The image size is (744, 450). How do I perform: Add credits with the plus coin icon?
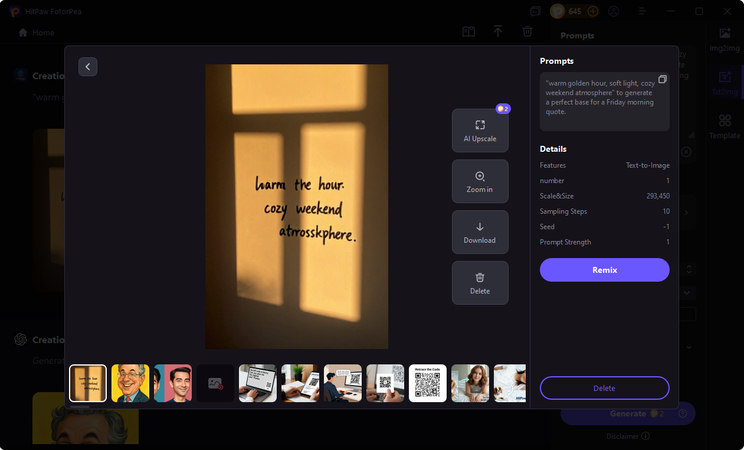click(x=593, y=11)
